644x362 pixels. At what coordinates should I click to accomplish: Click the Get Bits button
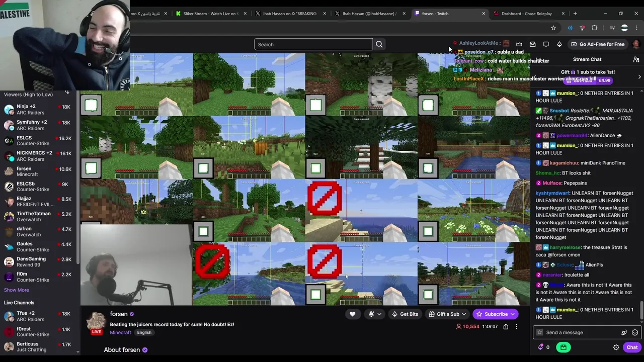(x=405, y=314)
